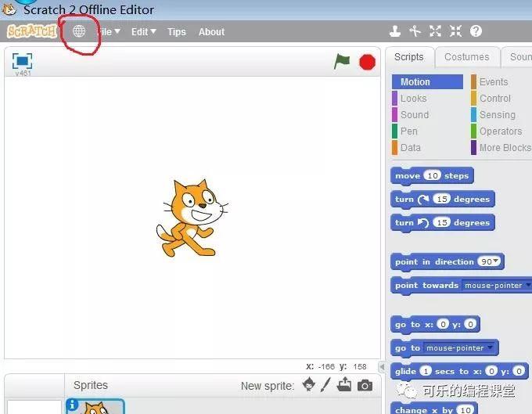Click y value field in go to block
The height and width of the screenshot is (414, 532).
point(470,325)
